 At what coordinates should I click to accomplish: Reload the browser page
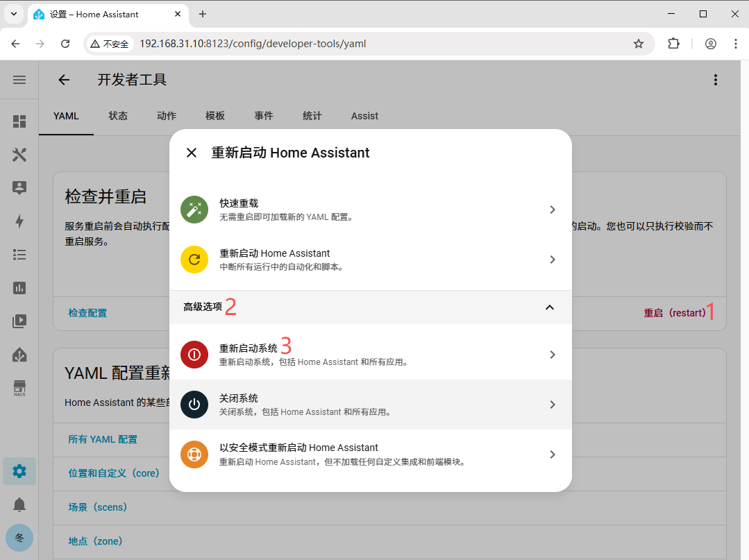(65, 44)
